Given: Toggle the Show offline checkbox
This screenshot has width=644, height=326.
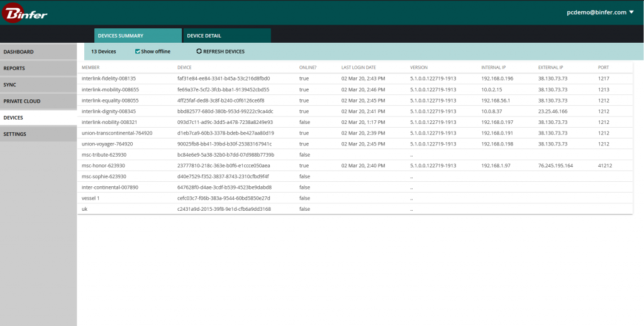Looking at the screenshot, I should click(x=138, y=52).
